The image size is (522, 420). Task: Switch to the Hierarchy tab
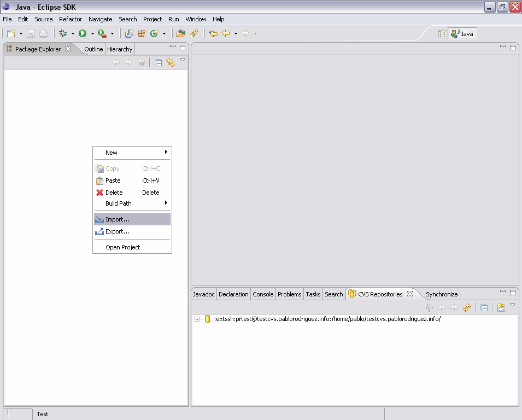[x=120, y=49]
